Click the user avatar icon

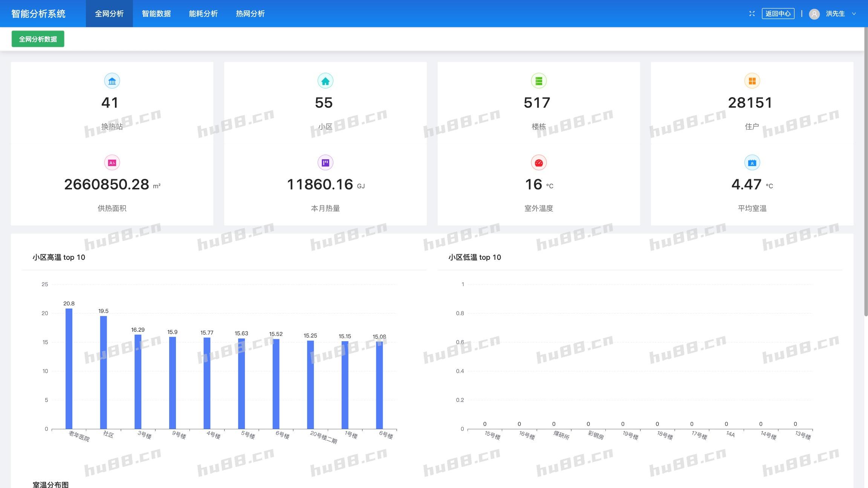(x=814, y=14)
